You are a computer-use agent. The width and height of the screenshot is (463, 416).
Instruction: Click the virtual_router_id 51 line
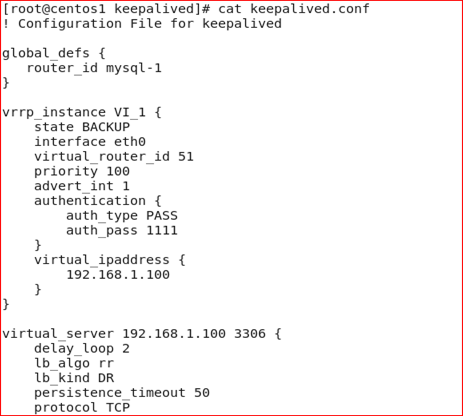tap(114, 157)
